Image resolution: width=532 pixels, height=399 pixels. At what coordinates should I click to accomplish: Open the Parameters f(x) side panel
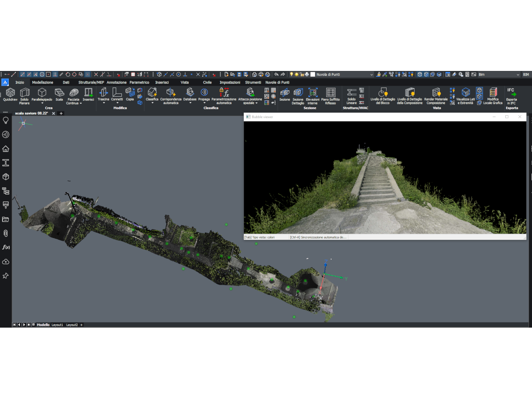coord(6,247)
